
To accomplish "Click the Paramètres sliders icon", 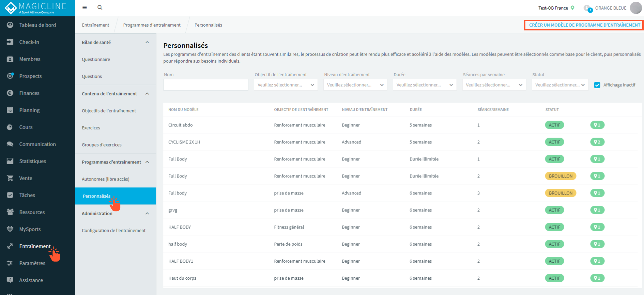I will 10,263.
